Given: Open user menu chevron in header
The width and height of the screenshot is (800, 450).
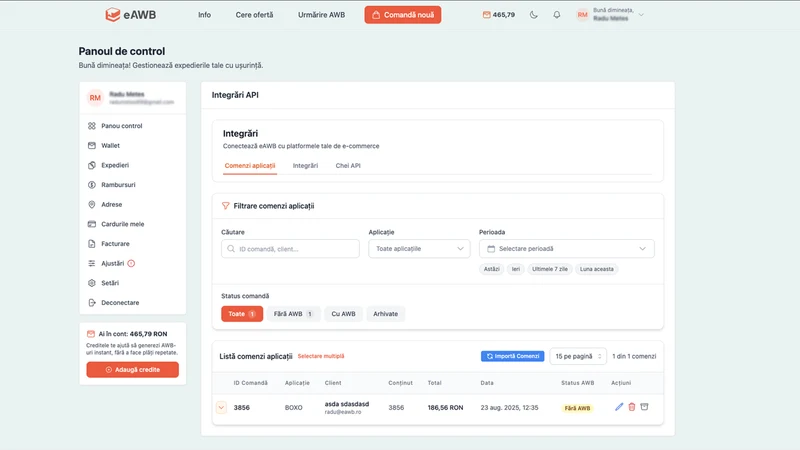Looking at the screenshot, I should pyautogui.click(x=641, y=15).
